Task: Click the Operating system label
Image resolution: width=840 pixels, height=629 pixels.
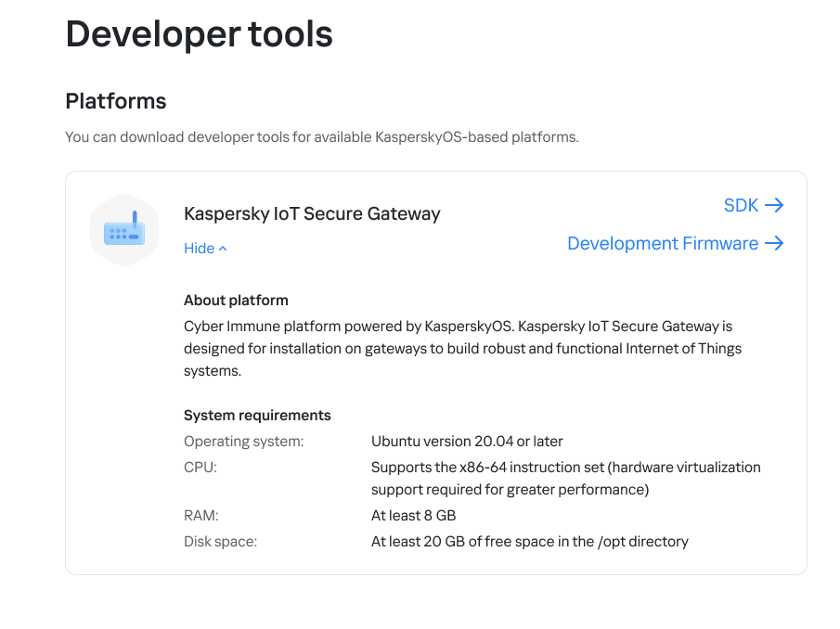Action: click(x=243, y=441)
